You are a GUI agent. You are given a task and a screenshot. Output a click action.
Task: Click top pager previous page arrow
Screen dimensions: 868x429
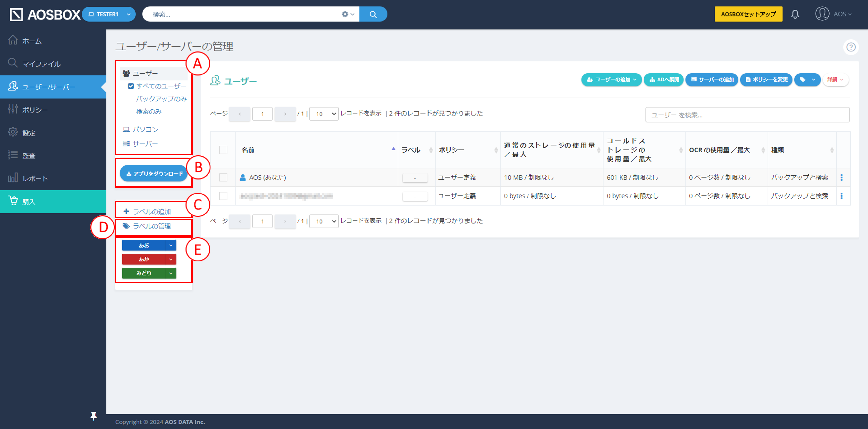[239, 114]
